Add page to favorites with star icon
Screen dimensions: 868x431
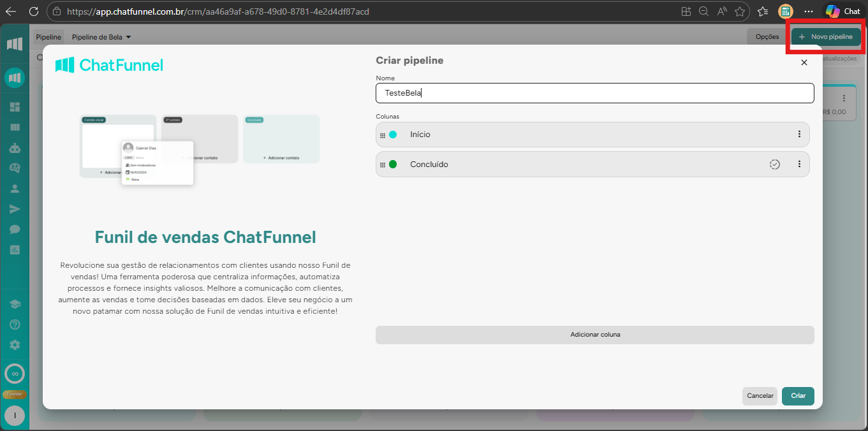tap(740, 11)
